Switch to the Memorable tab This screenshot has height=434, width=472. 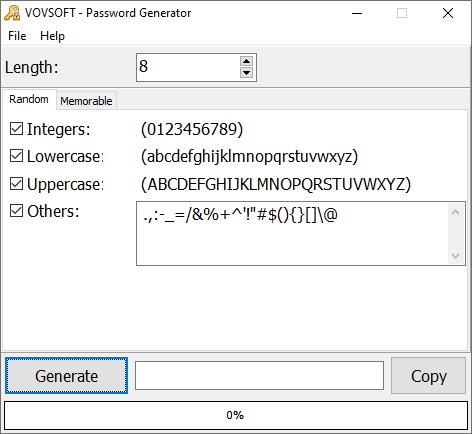[x=86, y=101]
